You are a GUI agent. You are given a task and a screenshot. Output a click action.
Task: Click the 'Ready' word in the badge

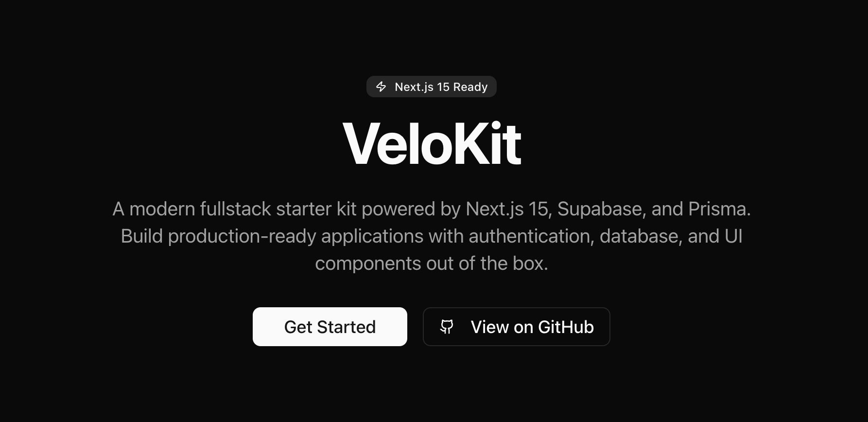pyautogui.click(x=470, y=87)
